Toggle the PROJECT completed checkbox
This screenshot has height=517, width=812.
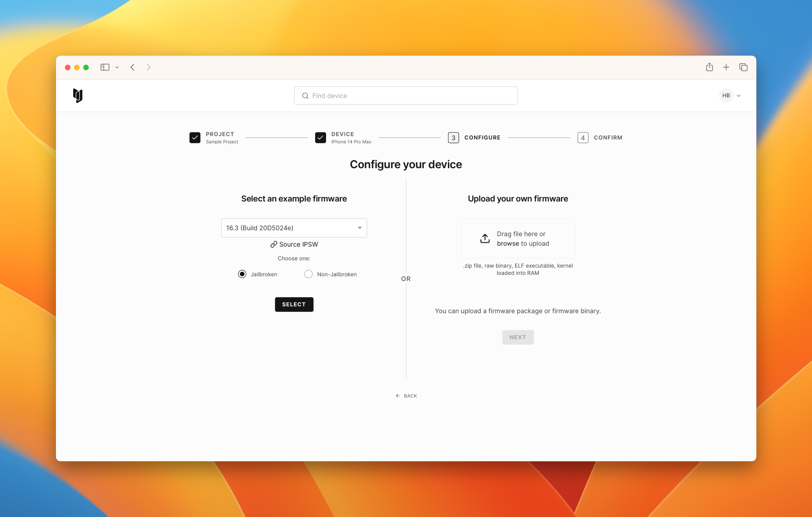(195, 137)
